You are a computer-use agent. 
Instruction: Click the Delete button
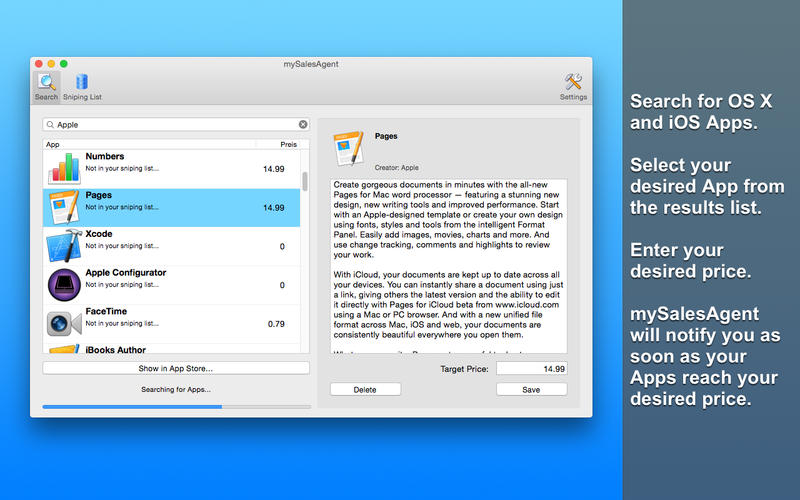(x=365, y=389)
